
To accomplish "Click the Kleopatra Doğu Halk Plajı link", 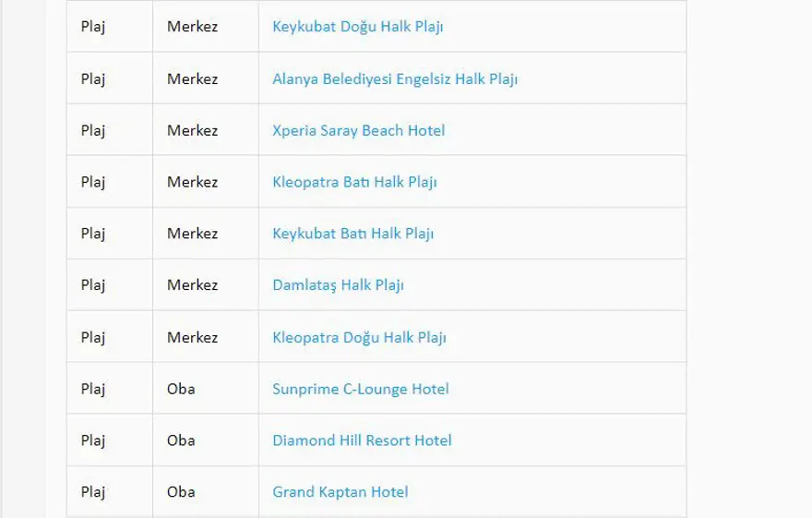I will click(359, 337).
